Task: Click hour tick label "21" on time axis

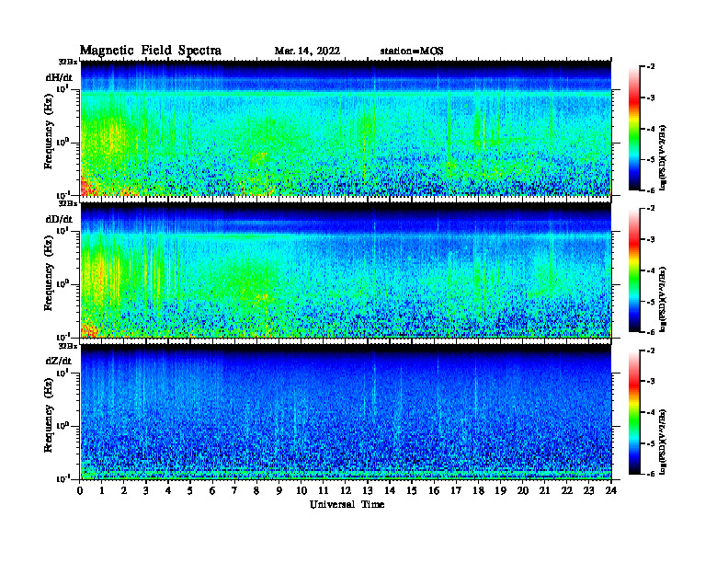Action: [x=544, y=491]
